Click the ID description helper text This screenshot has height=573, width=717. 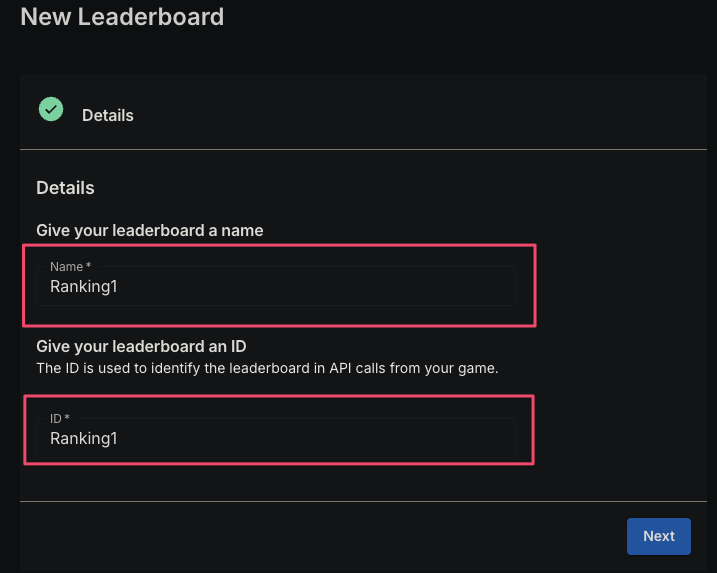coord(268,368)
